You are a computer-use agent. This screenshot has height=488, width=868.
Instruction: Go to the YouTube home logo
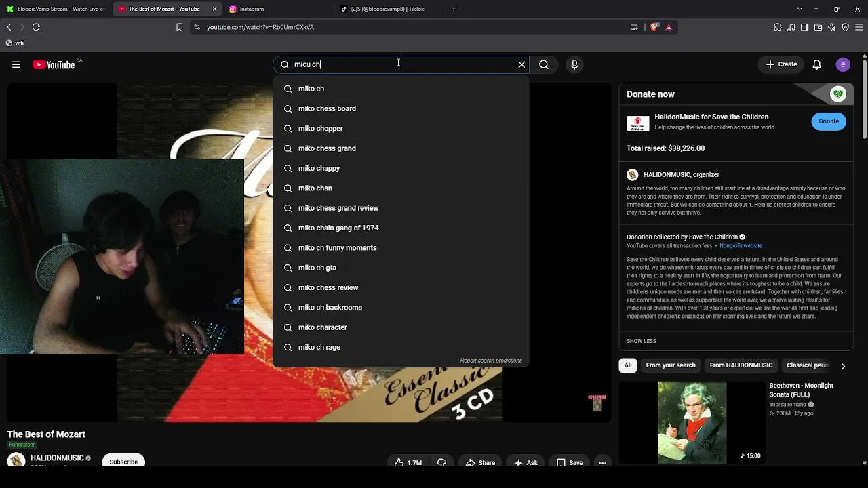tap(54, 64)
